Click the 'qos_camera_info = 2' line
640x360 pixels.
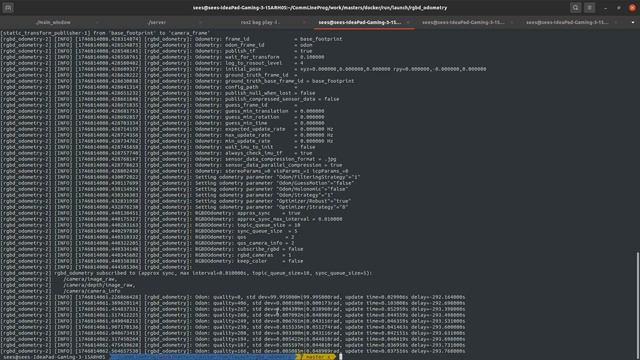[148, 243]
